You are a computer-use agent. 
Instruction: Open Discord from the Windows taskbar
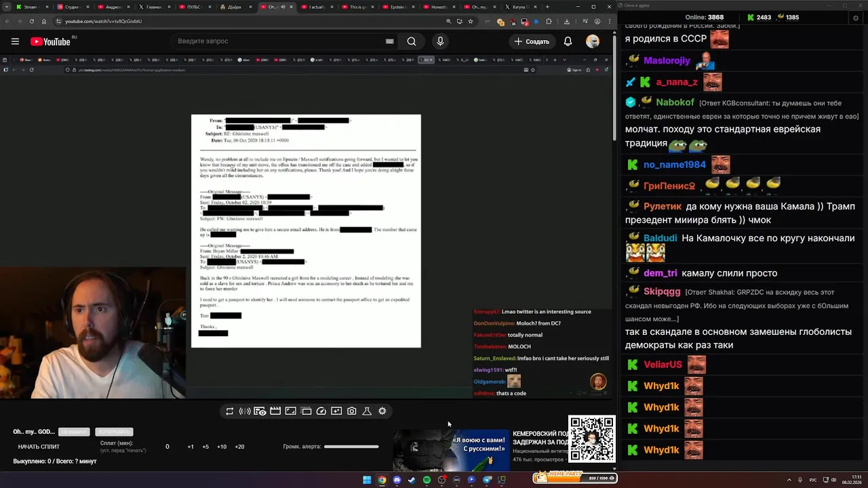point(397,480)
